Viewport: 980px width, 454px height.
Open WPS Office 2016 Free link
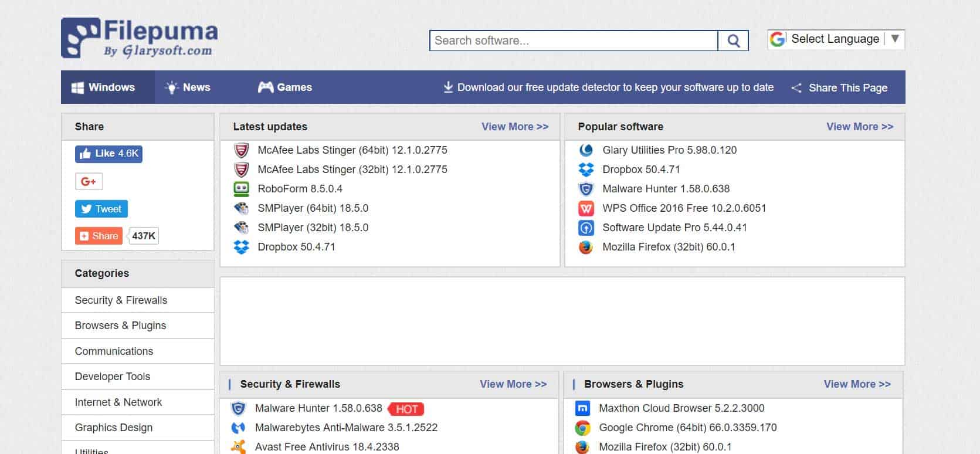[x=684, y=208]
